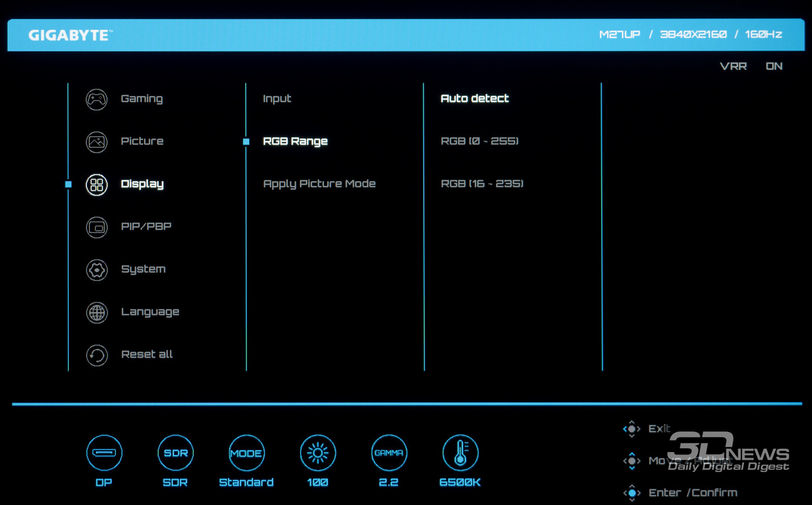This screenshot has height=505, width=812.
Task: Click the System gear icon
Action: pos(96,270)
